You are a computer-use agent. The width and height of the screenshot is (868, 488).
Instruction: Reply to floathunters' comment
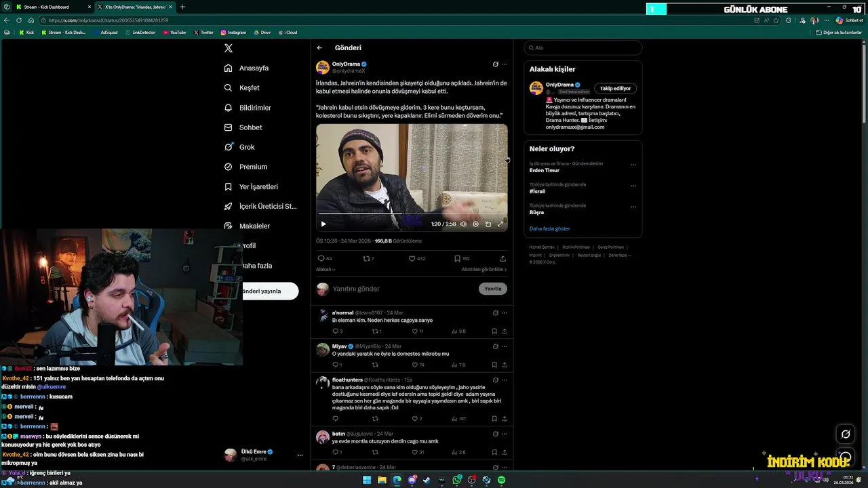pyautogui.click(x=335, y=419)
